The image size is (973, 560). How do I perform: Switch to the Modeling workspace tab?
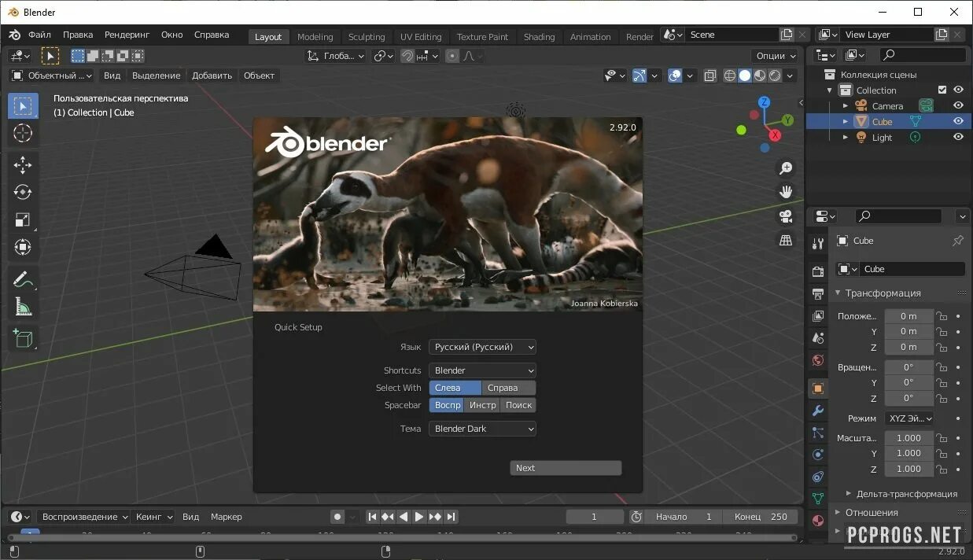[315, 37]
